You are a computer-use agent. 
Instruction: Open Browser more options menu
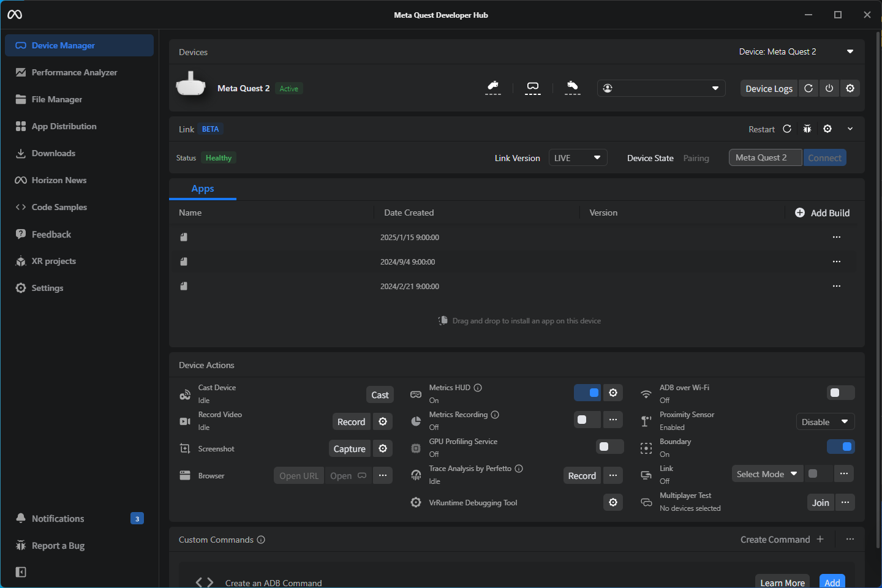point(383,475)
